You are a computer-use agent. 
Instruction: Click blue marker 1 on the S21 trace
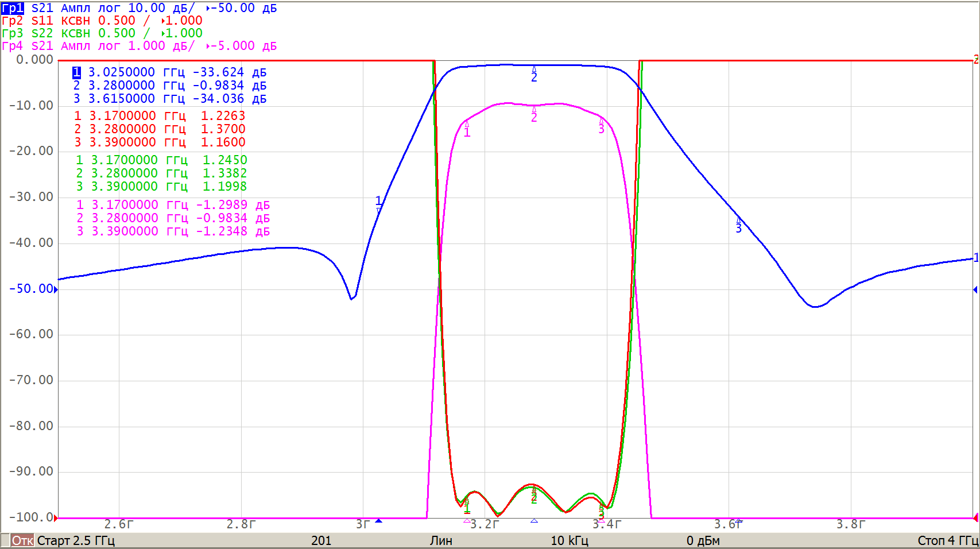(378, 203)
